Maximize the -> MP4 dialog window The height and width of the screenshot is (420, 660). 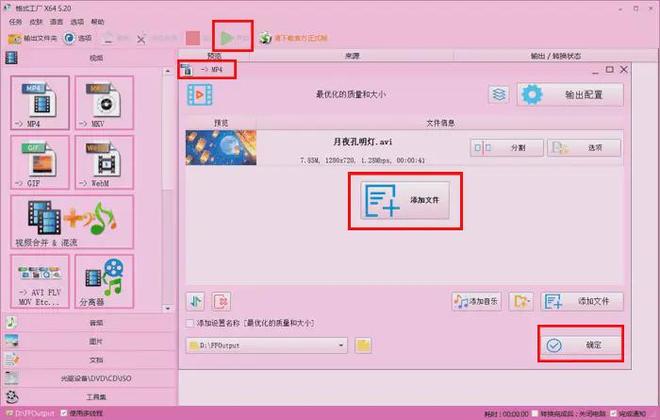point(609,69)
